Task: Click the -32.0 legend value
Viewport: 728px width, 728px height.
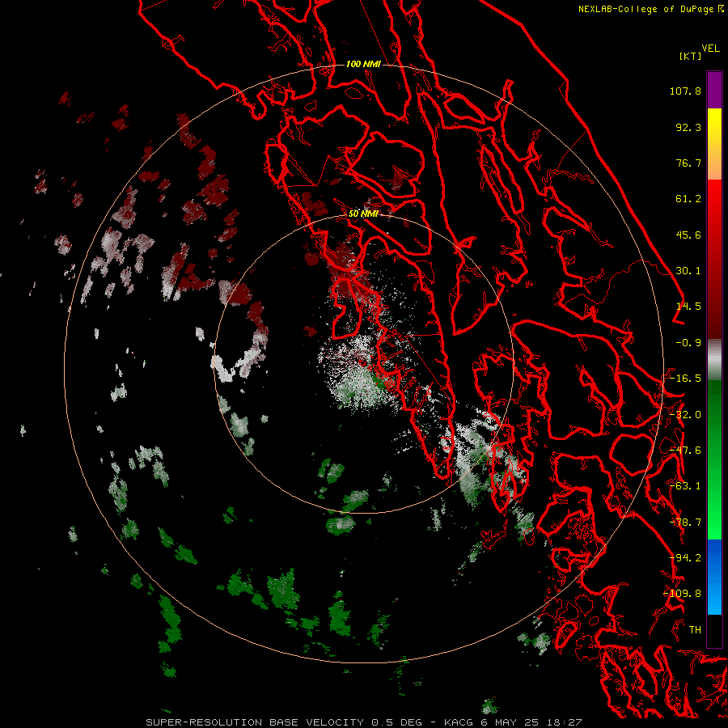Action: [x=685, y=415]
